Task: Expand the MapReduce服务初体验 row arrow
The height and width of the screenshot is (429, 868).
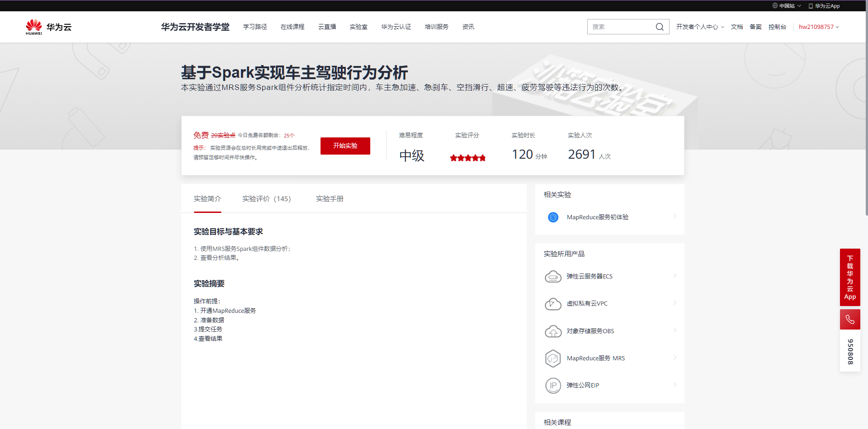Action: click(x=675, y=217)
